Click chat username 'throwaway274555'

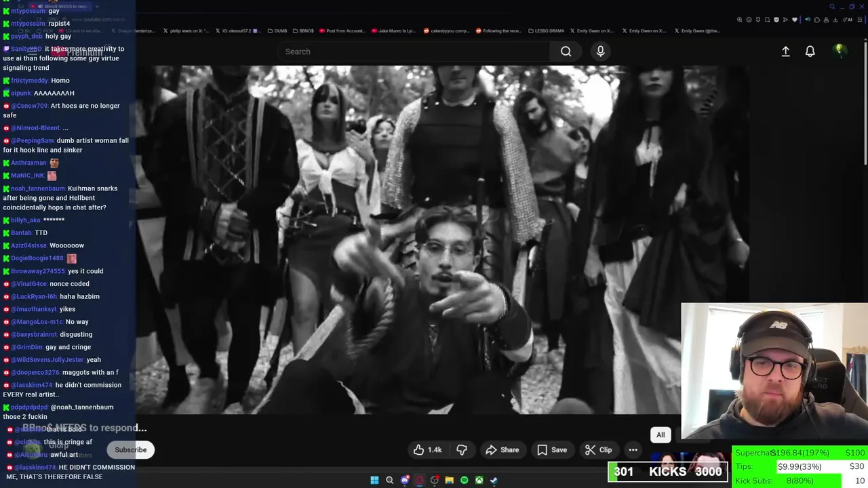37,271
